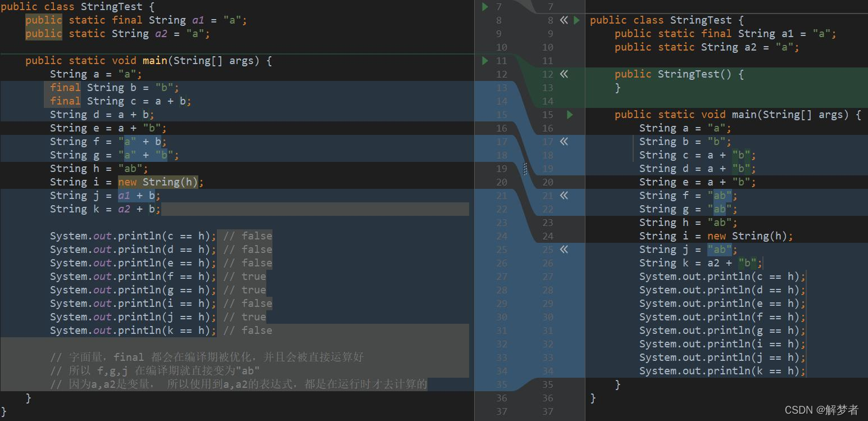
Task: Click 'println(j == h); // true' line
Action: click(158, 317)
